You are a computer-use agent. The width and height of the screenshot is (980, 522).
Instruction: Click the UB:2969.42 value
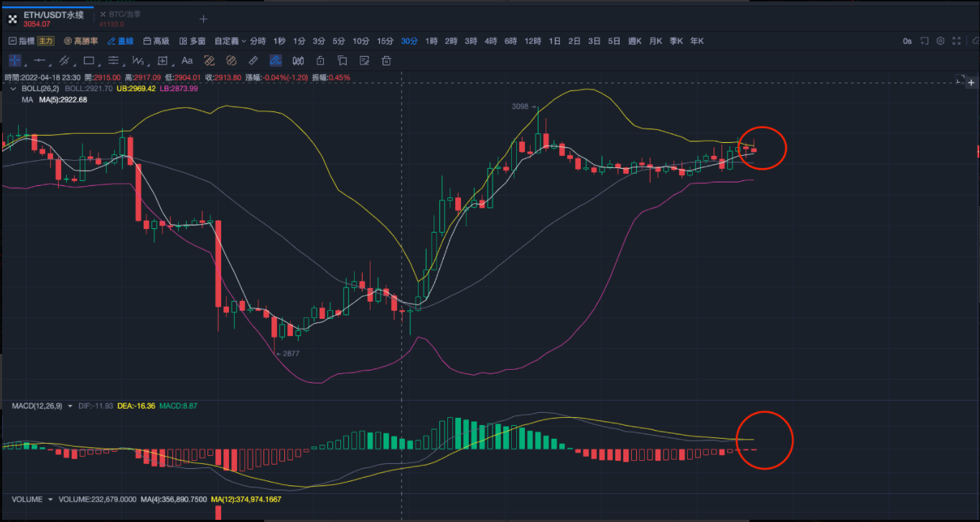pos(136,88)
